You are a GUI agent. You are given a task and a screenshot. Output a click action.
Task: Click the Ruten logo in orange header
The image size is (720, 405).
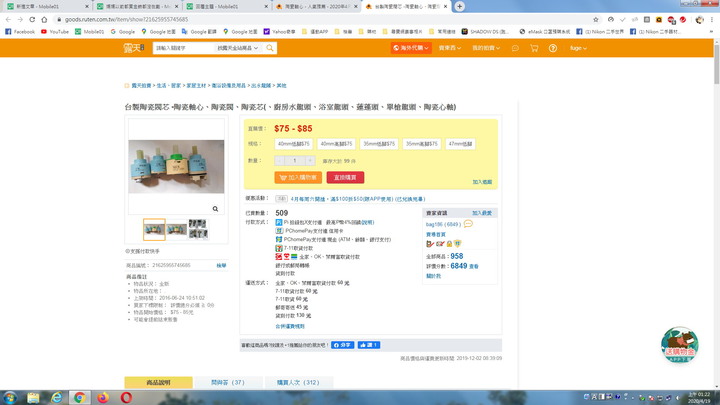point(134,48)
